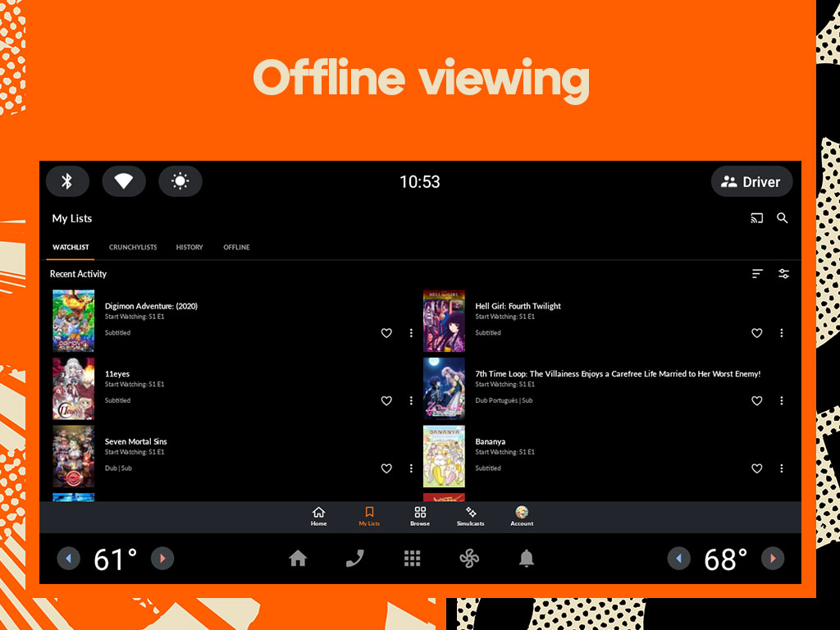The width and height of the screenshot is (840, 630).
Task: Go to the Account section
Action: (x=522, y=515)
